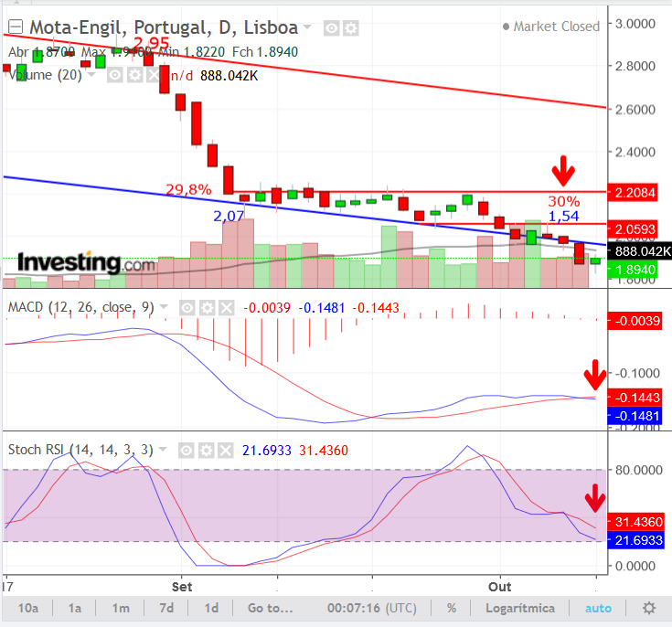Expand the Volume (20) indicator dropdown arrow
The image size is (672, 627).
91,75
